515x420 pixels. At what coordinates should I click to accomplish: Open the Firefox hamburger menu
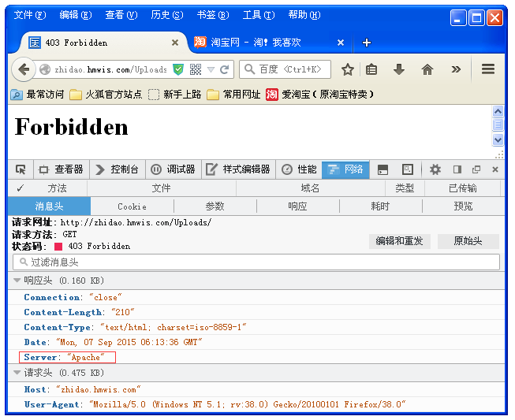[x=488, y=69]
